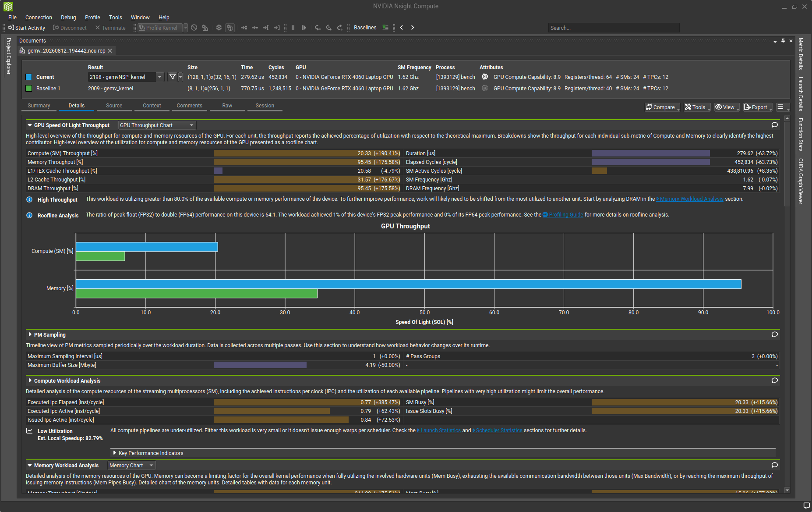Open the Metric Details side panel
Viewport: 812px width, 512px height.
pyautogui.click(x=801, y=54)
